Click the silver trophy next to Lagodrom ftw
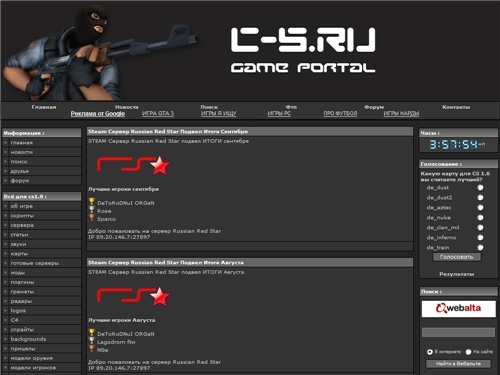Screen dimensions: 500x375 (92, 341)
